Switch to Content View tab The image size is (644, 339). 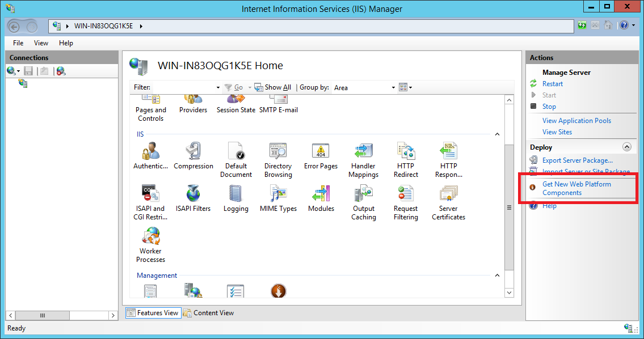(209, 313)
